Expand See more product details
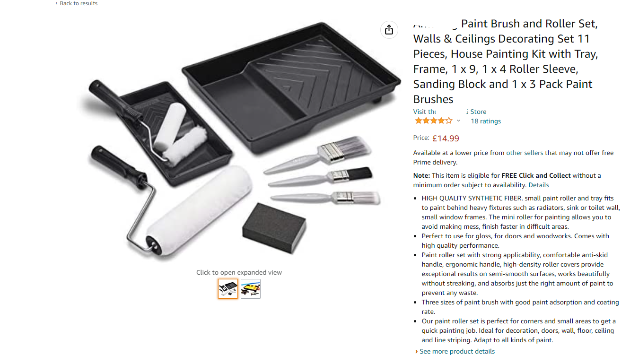Viewport: 630px width, 364px height. tap(457, 351)
